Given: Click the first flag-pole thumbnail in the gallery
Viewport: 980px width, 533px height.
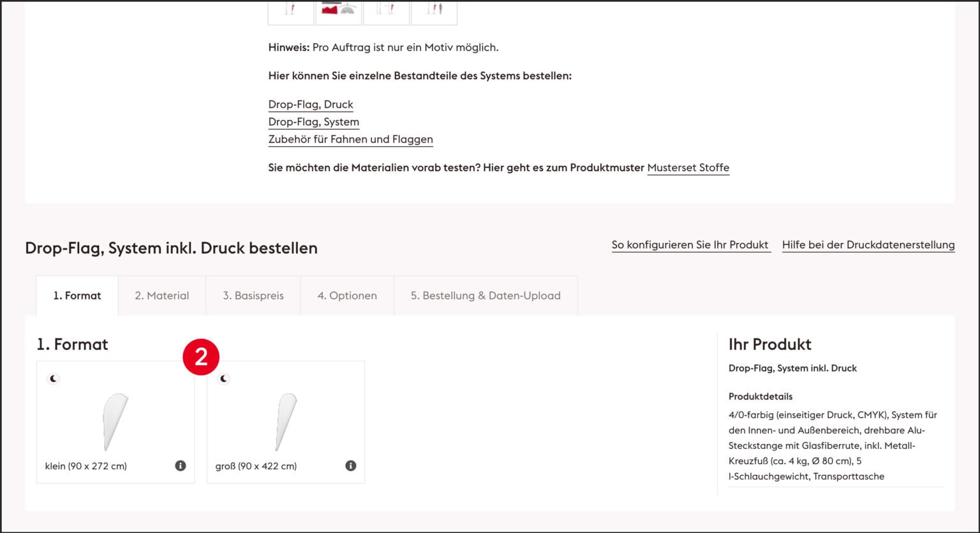Looking at the screenshot, I should (x=290, y=10).
